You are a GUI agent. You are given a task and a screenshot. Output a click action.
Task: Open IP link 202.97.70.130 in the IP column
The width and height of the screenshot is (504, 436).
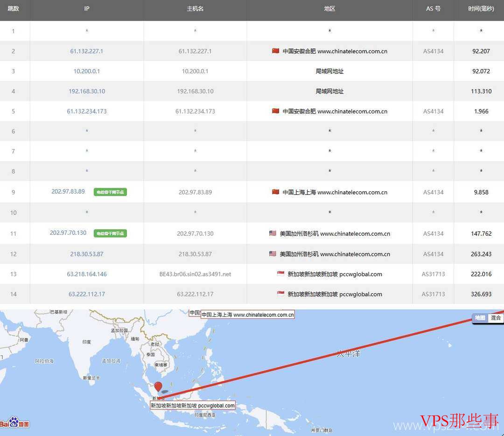click(x=68, y=233)
